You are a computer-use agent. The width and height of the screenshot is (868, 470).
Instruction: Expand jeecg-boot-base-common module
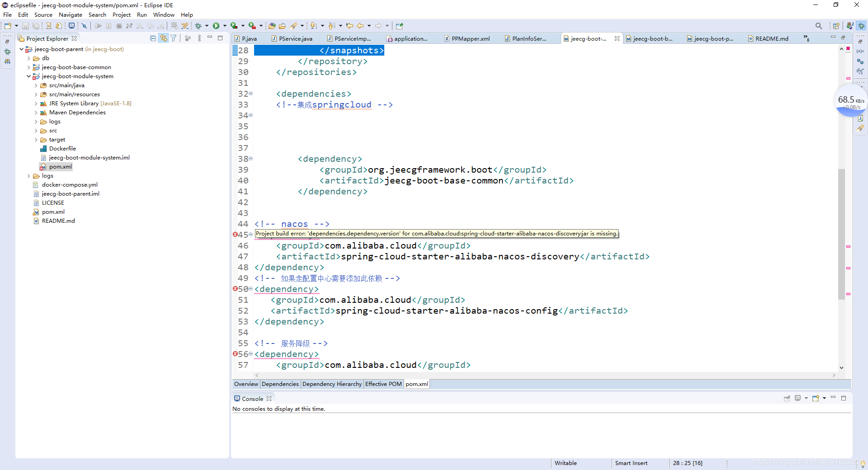(28, 67)
